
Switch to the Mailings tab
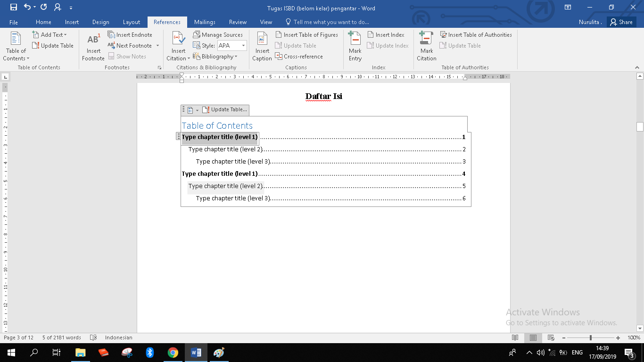click(x=205, y=22)
